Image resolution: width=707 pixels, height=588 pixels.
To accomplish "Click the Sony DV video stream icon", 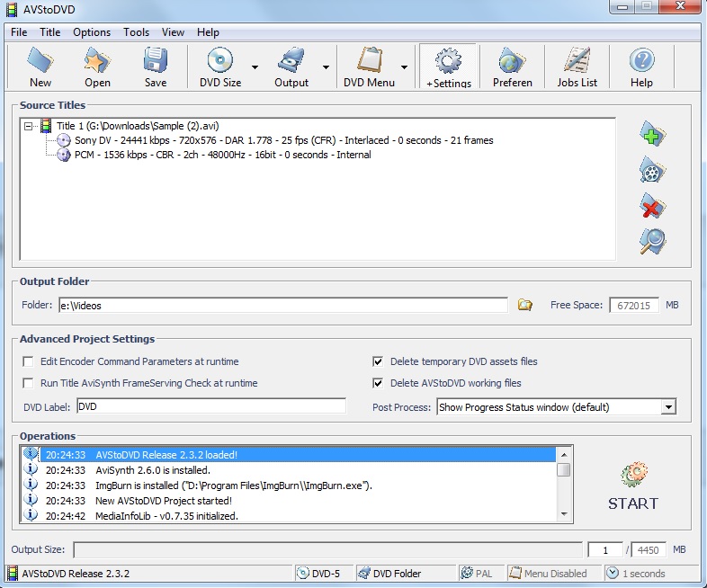I will pos(64,140).
